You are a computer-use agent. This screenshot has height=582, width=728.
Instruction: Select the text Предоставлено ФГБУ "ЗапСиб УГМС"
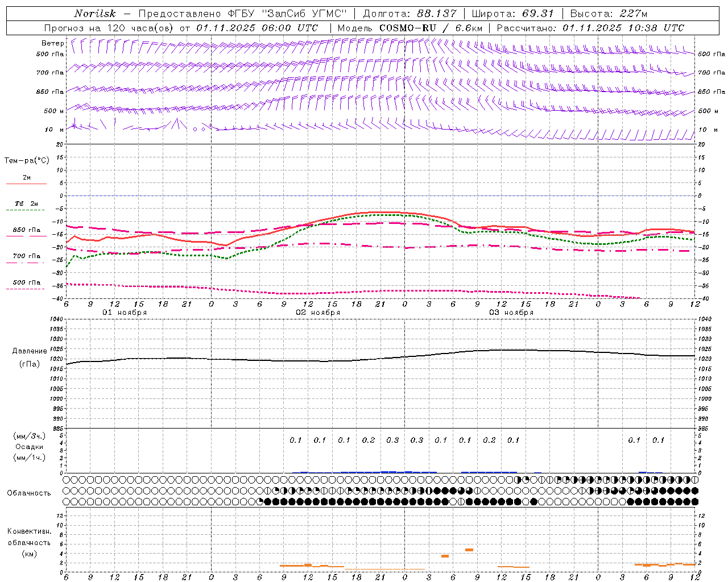(243, 14)
